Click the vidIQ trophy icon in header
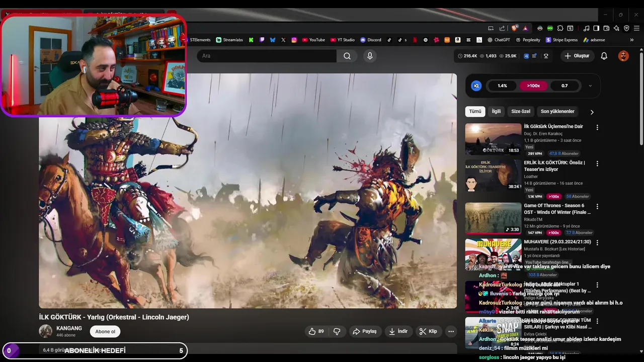 point(546,56)
